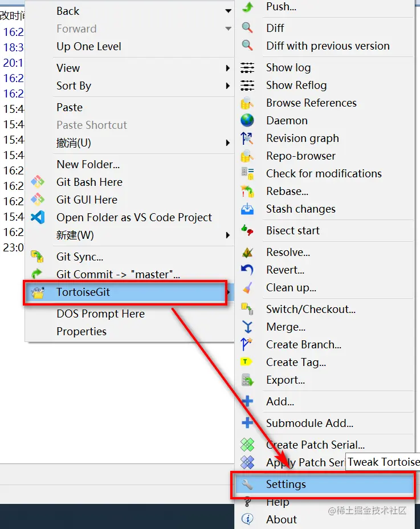Image resolution: width=420 pixels, height=529 pixels.
Task: Click the 23:0 timestamp in file list
Action: pos(13,247)
